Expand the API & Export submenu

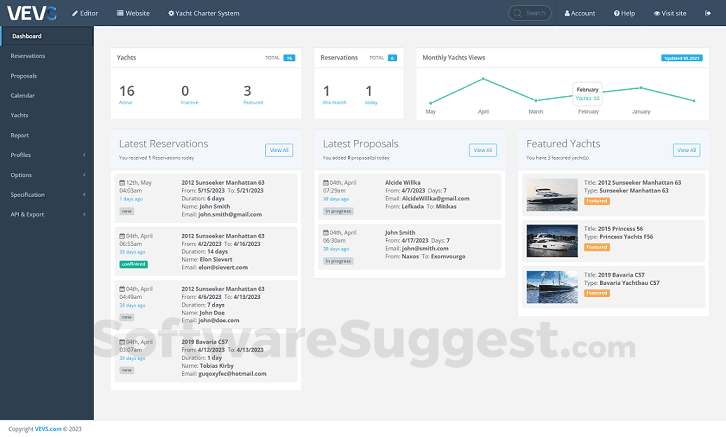click(47, 214)
